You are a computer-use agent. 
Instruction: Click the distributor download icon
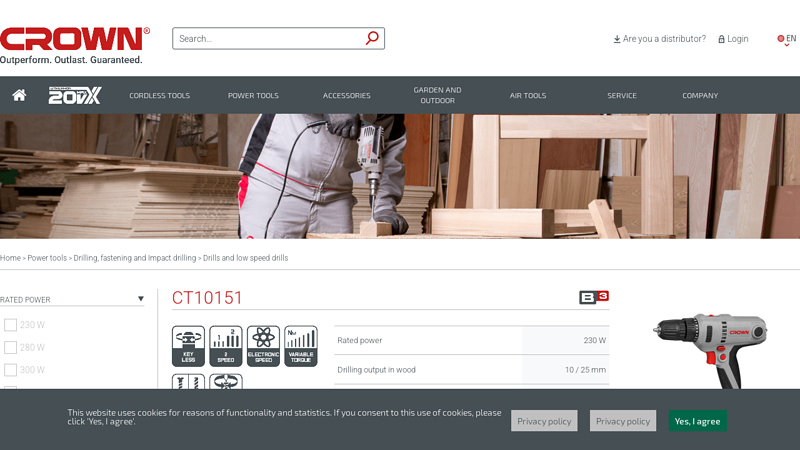click(x=617, y=39)
